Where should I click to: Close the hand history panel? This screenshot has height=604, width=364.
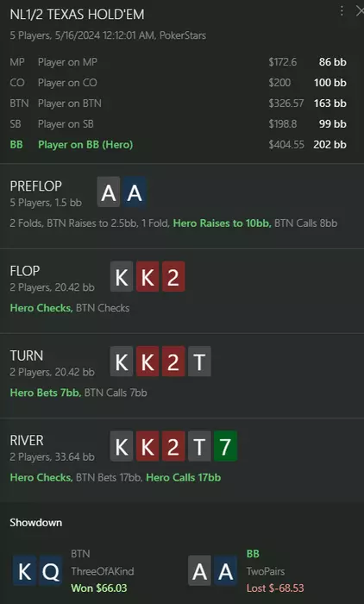pos(360,11)
